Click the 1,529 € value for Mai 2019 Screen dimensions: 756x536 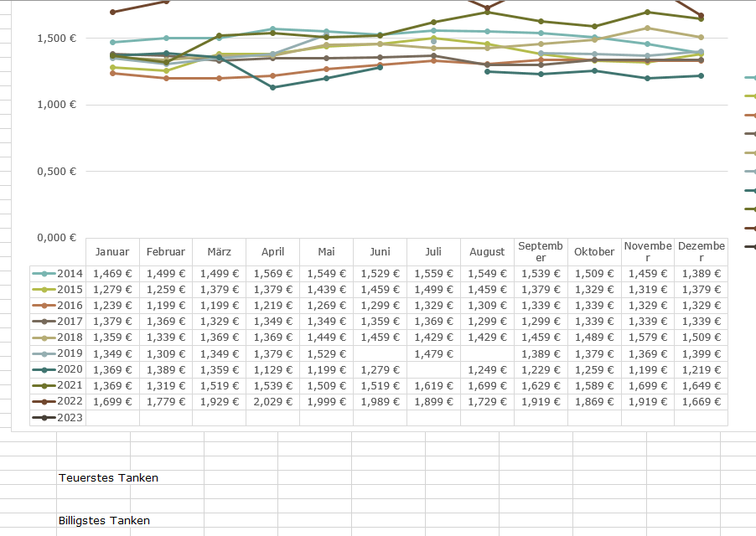pos(326,353)
